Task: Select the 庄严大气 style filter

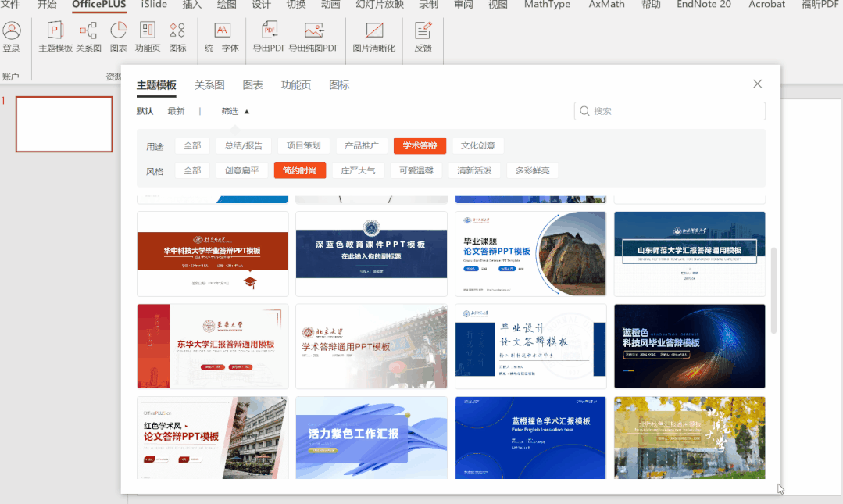Action: 358,170
